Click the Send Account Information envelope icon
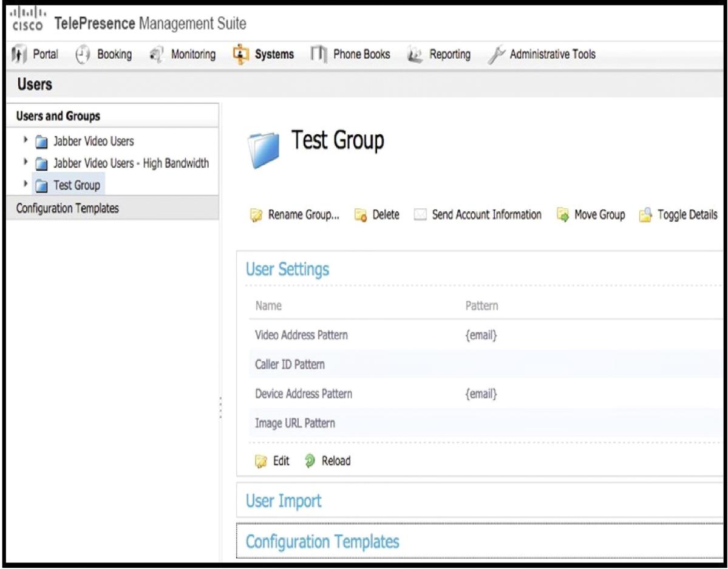Screen dimensions: 728x569 point(420,215)
